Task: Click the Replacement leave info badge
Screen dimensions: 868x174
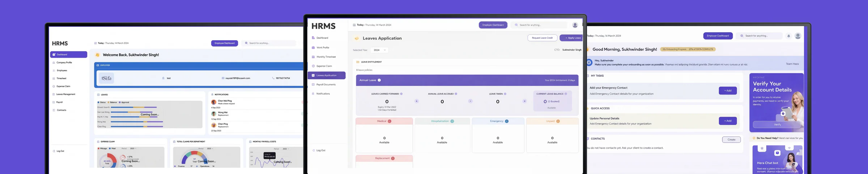Action: click(393, 158)
